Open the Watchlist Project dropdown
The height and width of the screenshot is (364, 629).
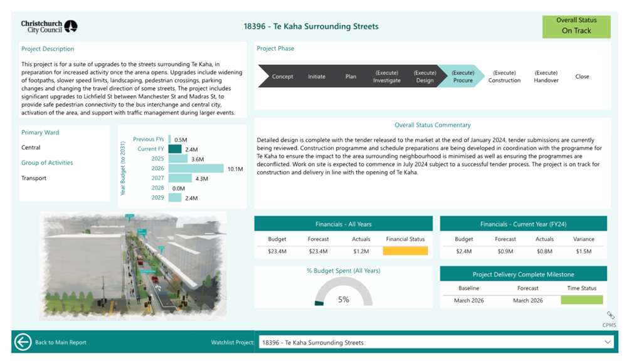pyautogui.click(x=436, y=342)
